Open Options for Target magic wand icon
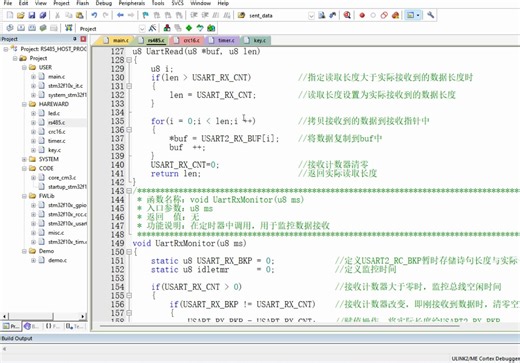Image resolution: width=520 pixels, height=363 pixels. (153, 28)
